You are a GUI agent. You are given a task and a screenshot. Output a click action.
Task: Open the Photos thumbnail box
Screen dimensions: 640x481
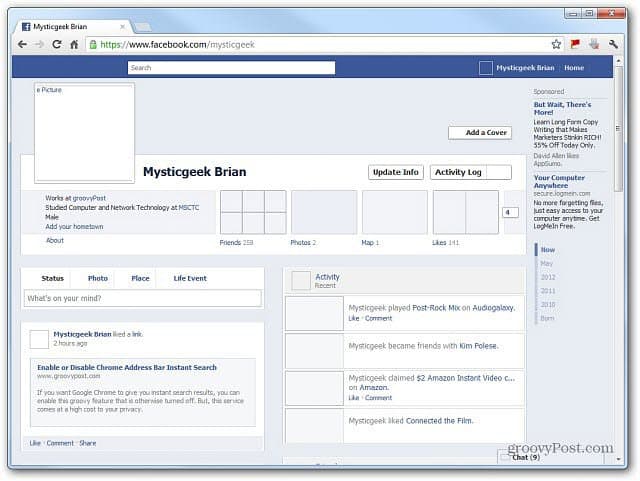tap(324, 212)
